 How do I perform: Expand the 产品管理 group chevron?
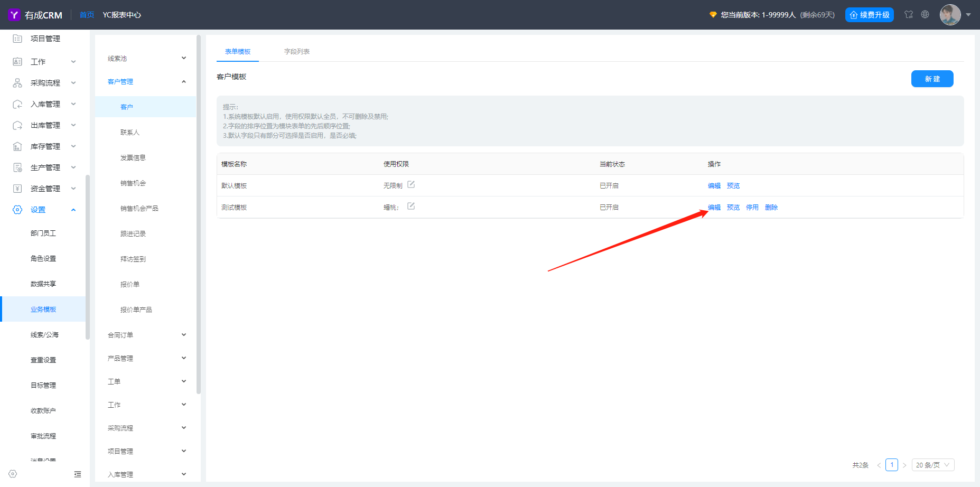pos(184,358)
